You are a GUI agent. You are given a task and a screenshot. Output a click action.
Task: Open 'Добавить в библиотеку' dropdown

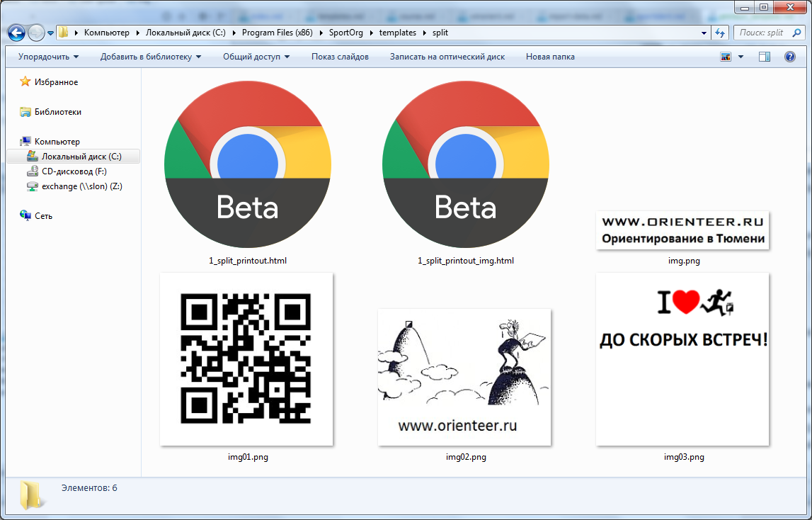(x=151, y=57)
